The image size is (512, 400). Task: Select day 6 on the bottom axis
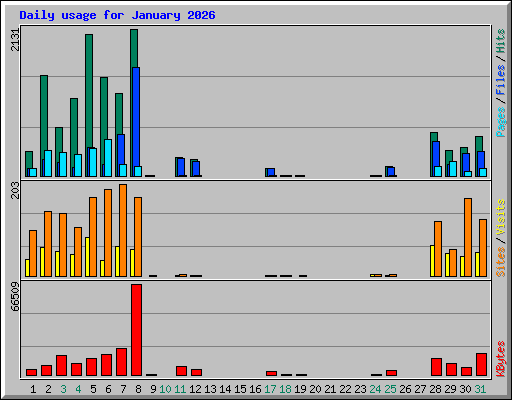pyautogui.click(x=108, y=389)
